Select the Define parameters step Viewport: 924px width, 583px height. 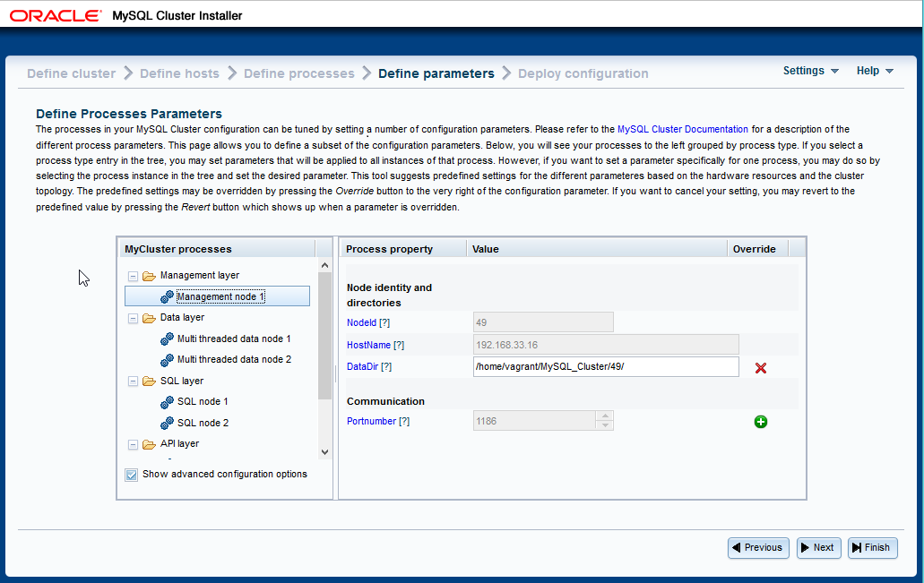(436, 73)
